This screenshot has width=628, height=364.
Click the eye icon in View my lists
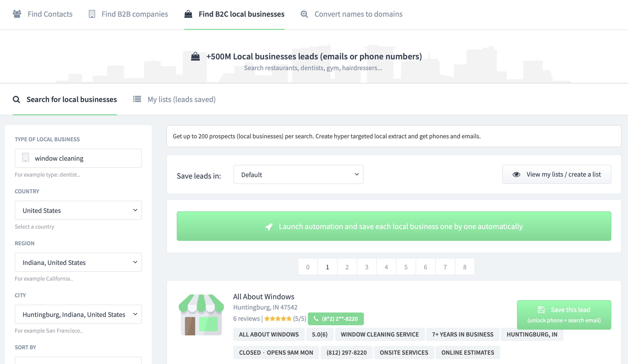click(516, 174)
